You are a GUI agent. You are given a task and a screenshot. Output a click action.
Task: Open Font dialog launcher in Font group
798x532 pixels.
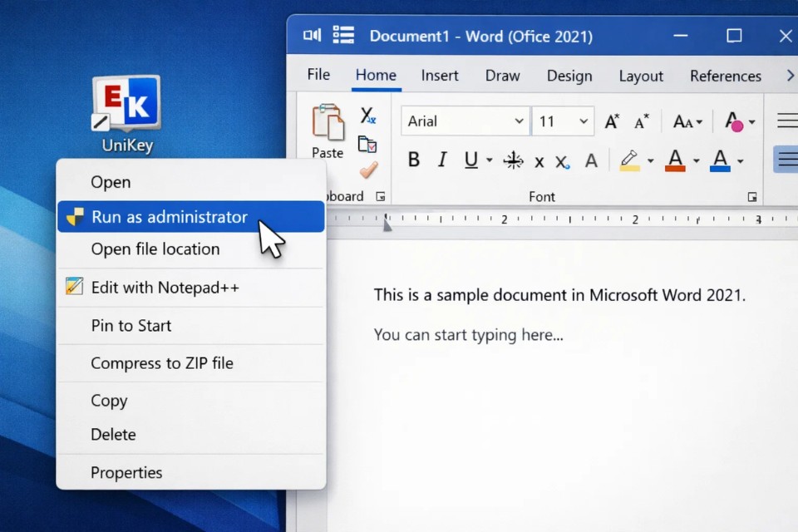pyautogui.click(x=752, y=197)
